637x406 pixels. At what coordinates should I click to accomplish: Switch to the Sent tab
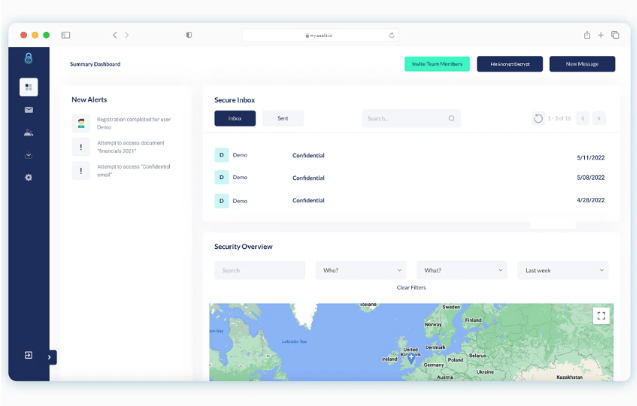[283, 118]
